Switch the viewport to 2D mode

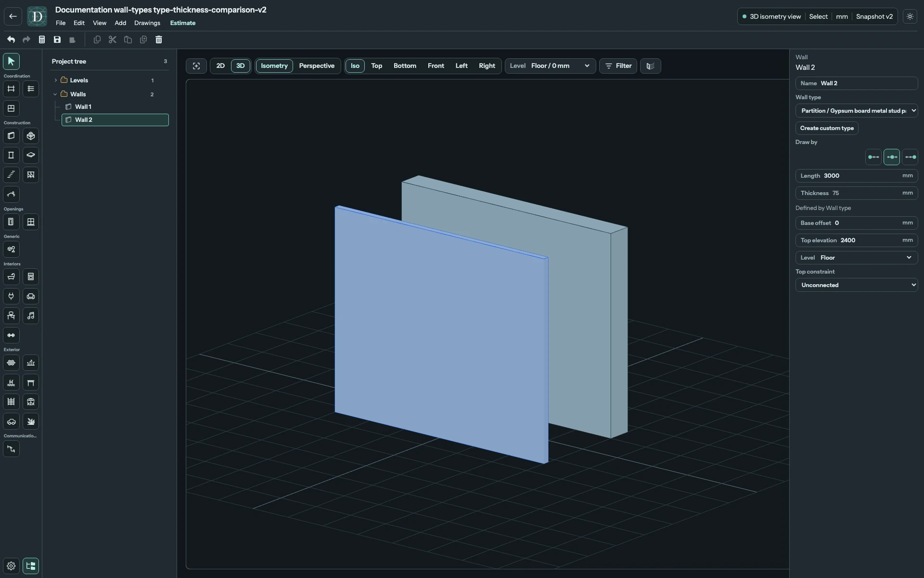pos(220,66)
